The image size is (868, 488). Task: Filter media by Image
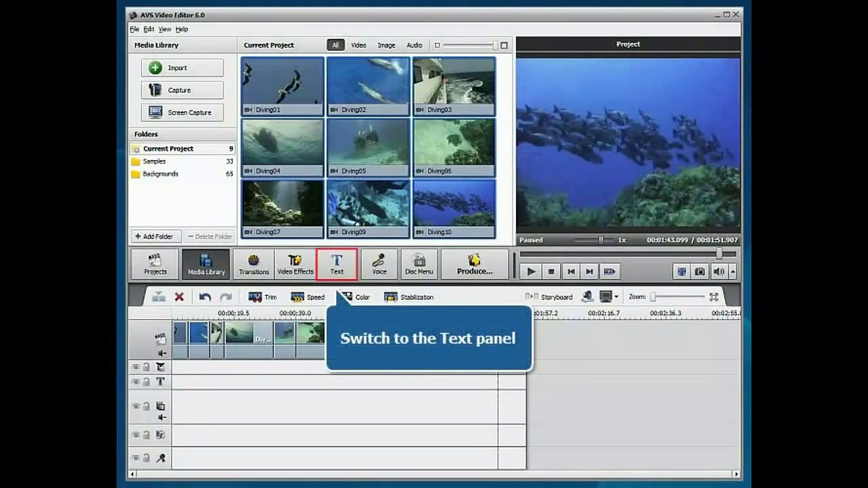(x=387, y=45)
